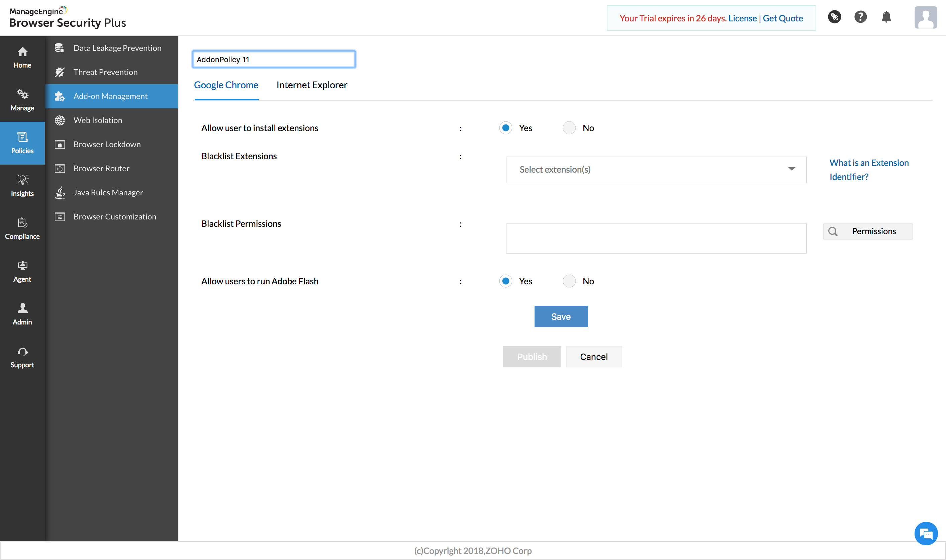Open the License link
The image size is (946, 560).
tap(742, 18)
